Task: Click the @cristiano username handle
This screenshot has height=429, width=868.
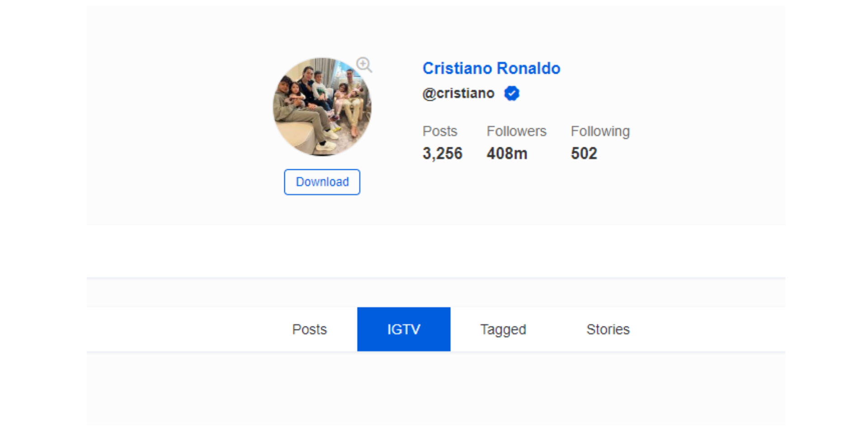Action: 458,93
